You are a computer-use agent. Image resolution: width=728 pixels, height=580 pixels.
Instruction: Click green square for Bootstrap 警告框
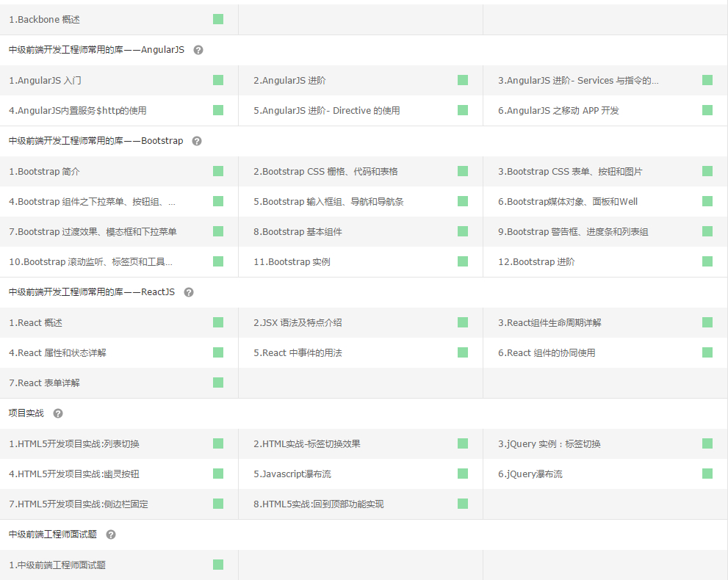707,231
